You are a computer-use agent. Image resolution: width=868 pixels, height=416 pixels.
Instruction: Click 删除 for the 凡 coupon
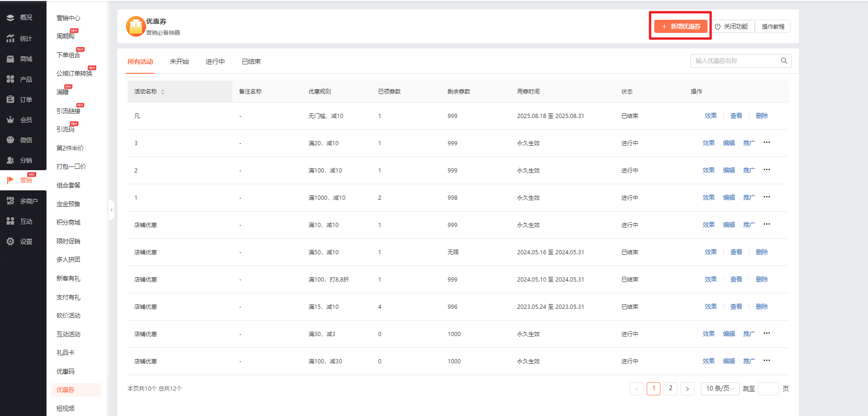pyautogui.click(x=761, y=116)
